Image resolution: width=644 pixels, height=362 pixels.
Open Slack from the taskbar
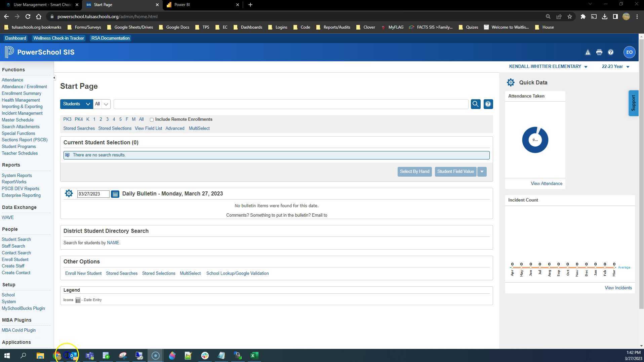pos(205,355)
